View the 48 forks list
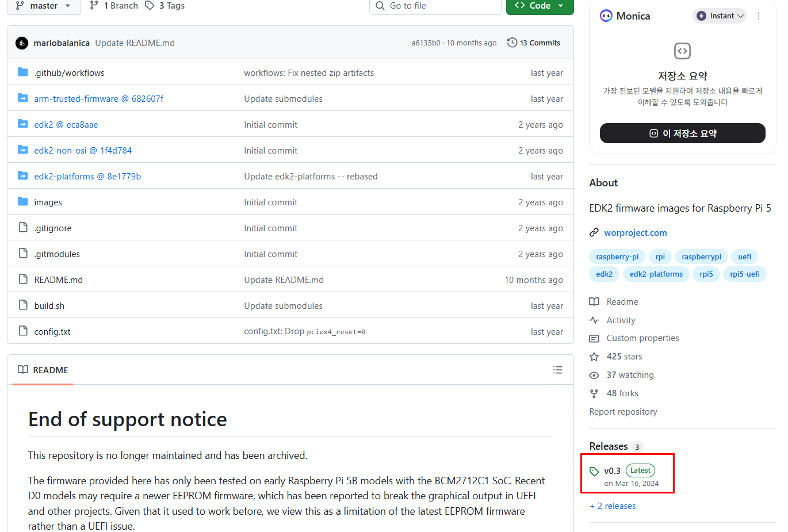 pyautogui.click(x=614, y=393)
